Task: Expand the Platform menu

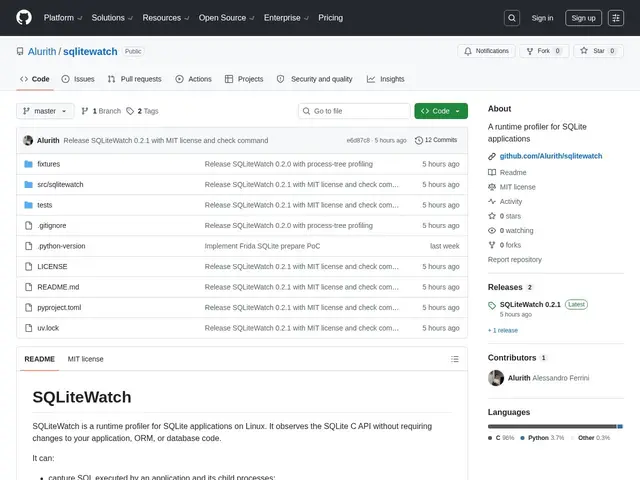Action: click(x=63, y=18)
